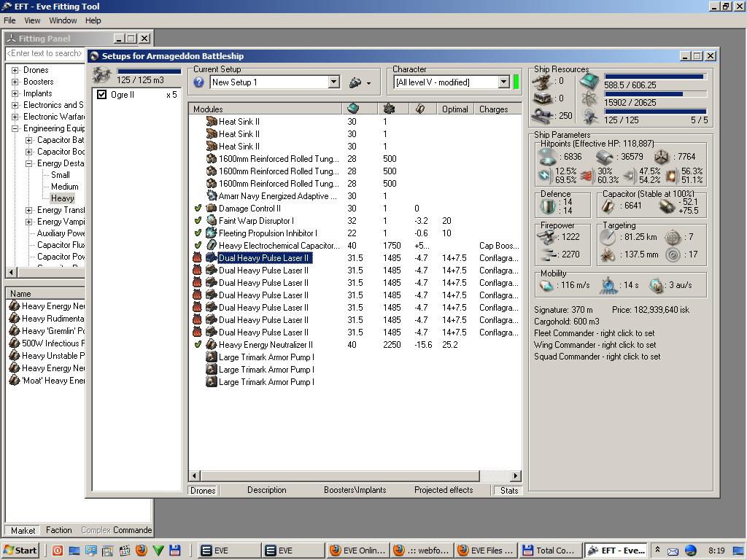
Task: Open the View menu
Action: tap(32, 20)
